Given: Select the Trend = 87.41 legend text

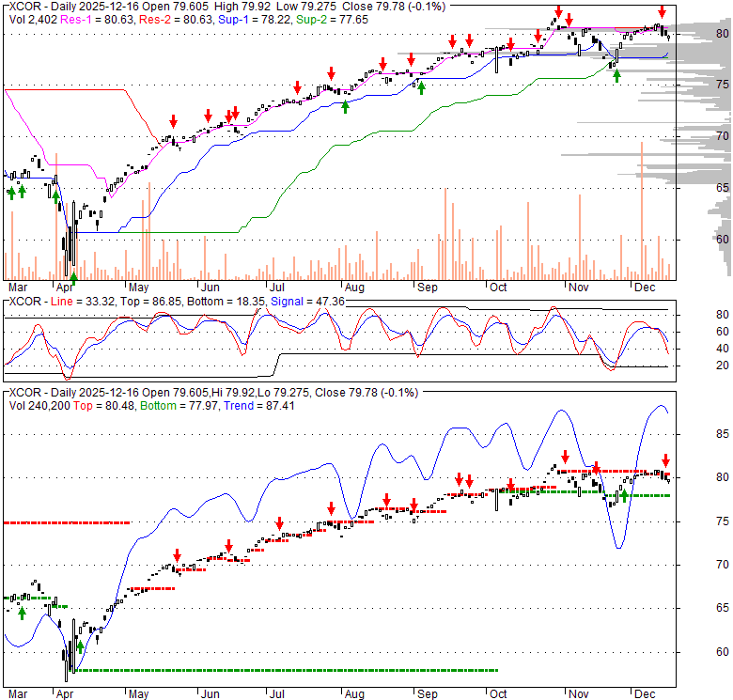Looking at the screenshot, I should (259, 406).
